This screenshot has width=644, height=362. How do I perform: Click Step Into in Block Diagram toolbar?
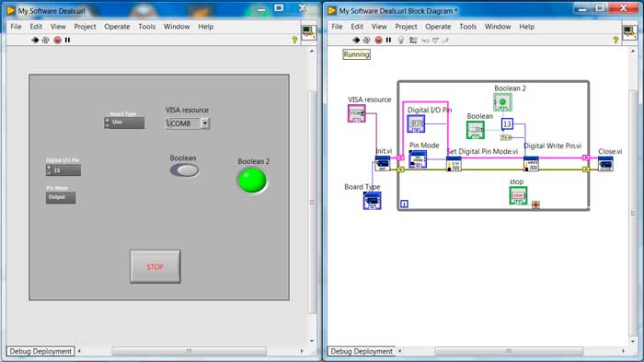(425, 41)
